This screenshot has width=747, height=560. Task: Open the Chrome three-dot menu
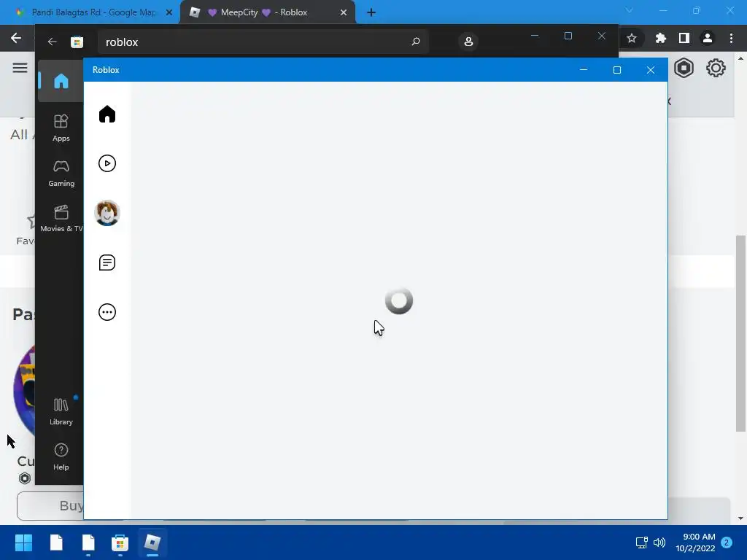coord(731,38)
